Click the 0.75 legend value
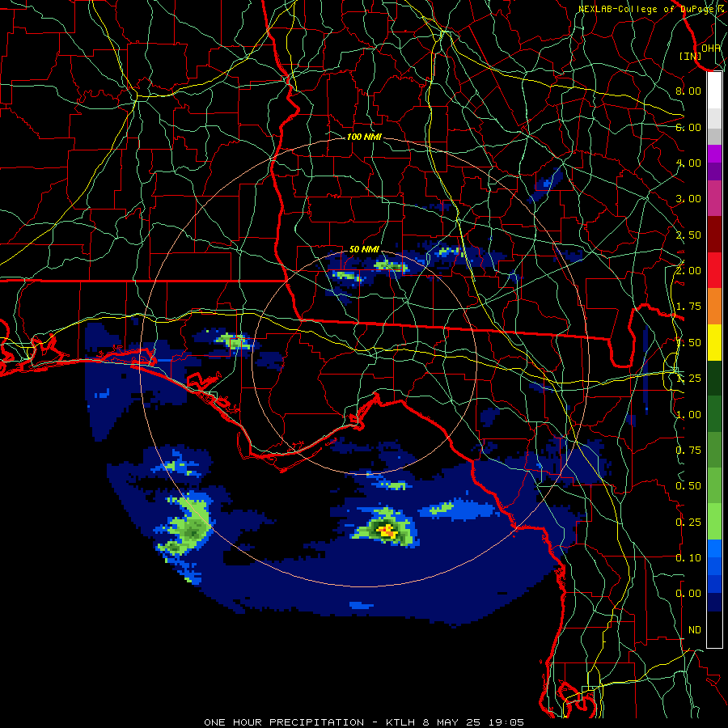Screen dimensions: 728x728 [688, 450]
